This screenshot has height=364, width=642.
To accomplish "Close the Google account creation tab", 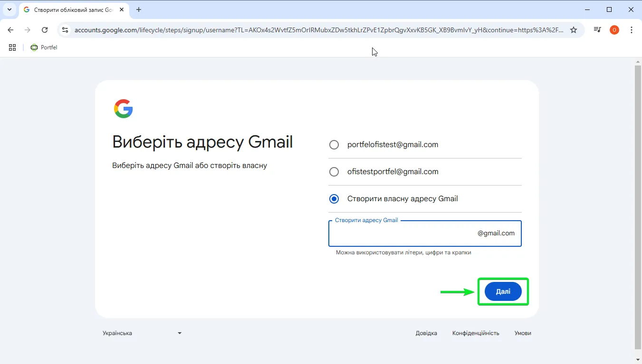I will (x=121, y=9).
